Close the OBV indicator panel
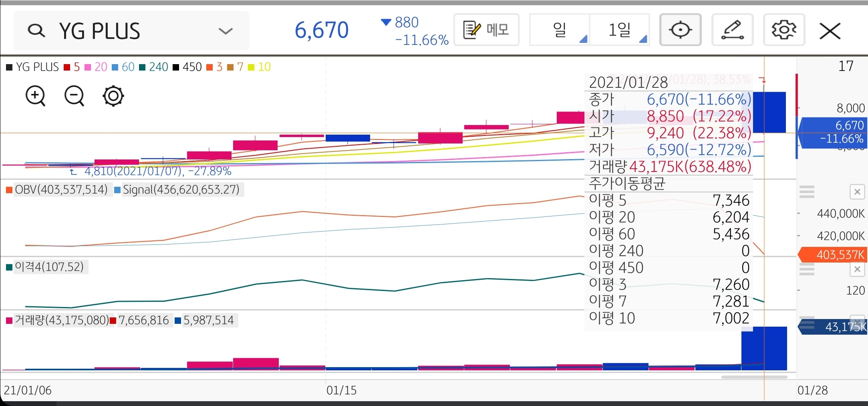Viewport: 868px width, 406px height. pyautogui.click(x=857, y=192)
